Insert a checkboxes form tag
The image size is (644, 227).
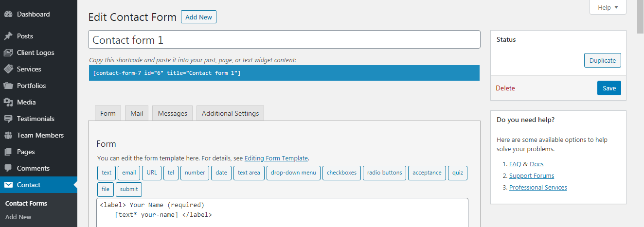point(341,173)
